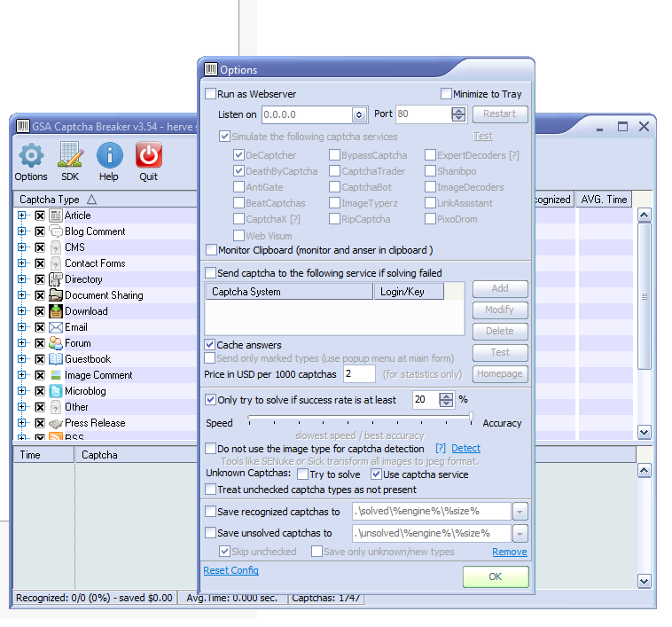672x627 pixels.
Task: Enable Monitor Clipboard checkbox
Action: pyautogui.click(x=211, y=250)
